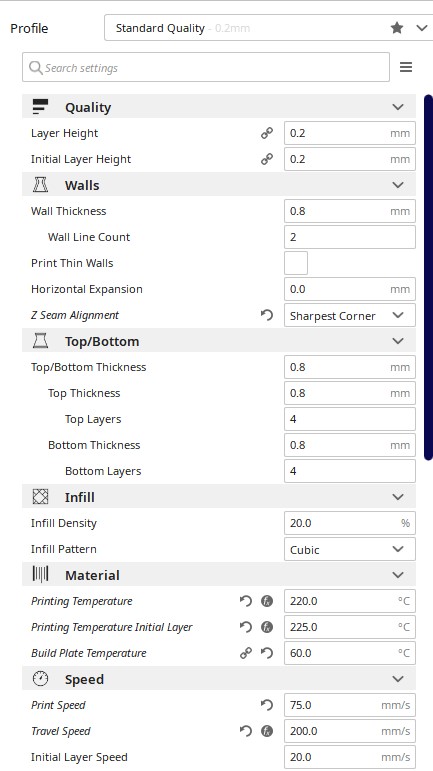Enable the Print Thin Walls checkbox
This screenshot has width=433, height=771.
pos(296,263)
